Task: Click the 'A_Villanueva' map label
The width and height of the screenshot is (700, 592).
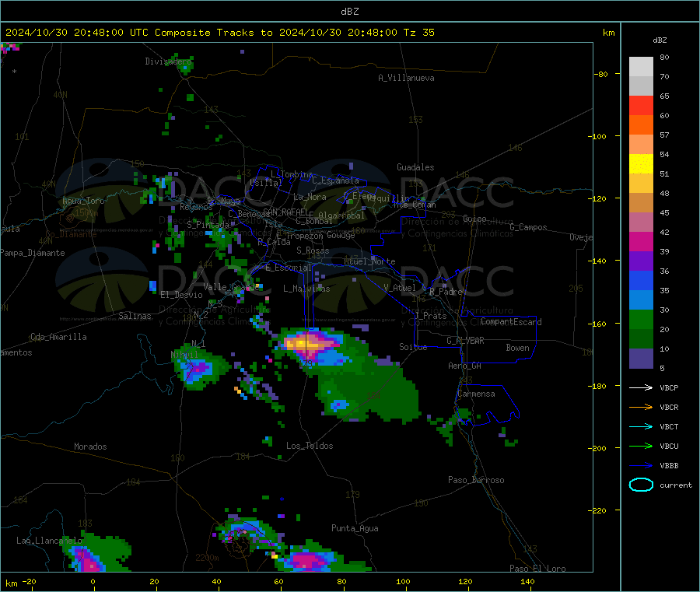Action: [406, 78]
